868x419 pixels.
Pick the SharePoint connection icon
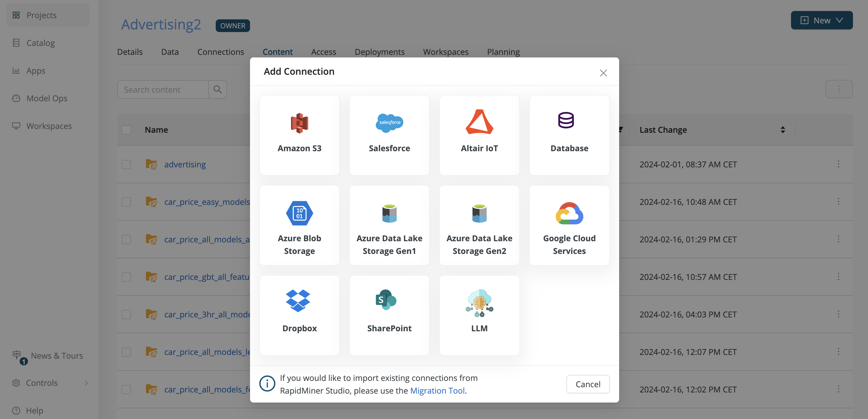(x=386, y=300)
